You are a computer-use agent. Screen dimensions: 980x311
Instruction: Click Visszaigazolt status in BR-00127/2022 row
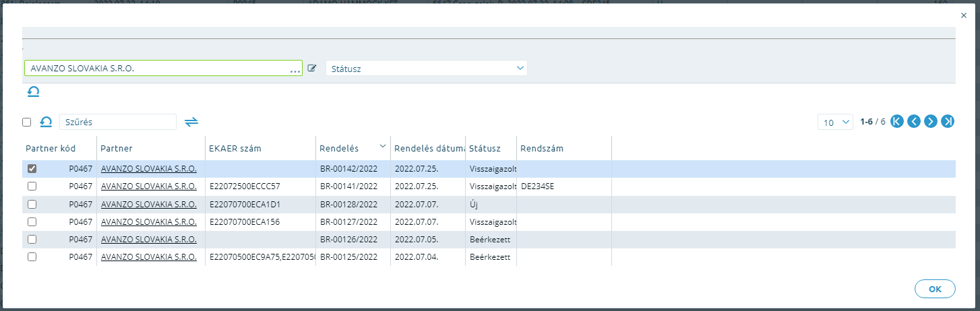[493, 222]
